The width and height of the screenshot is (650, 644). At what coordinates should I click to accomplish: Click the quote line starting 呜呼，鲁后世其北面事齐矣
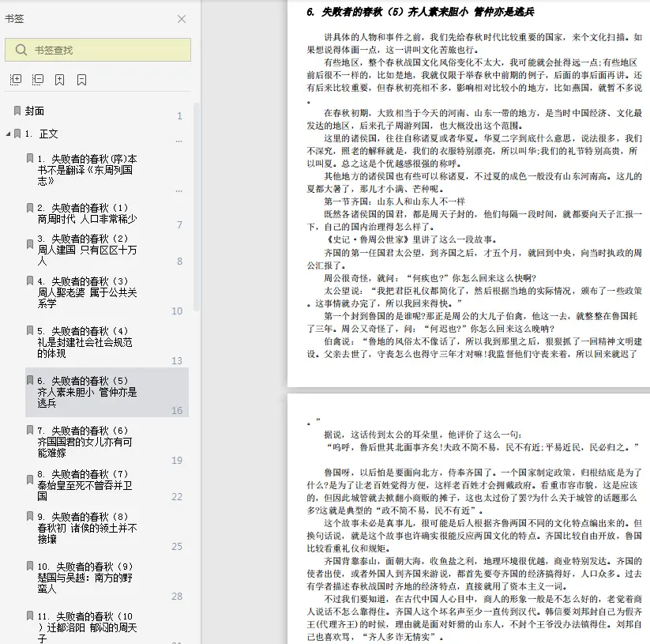coord(483,447)
